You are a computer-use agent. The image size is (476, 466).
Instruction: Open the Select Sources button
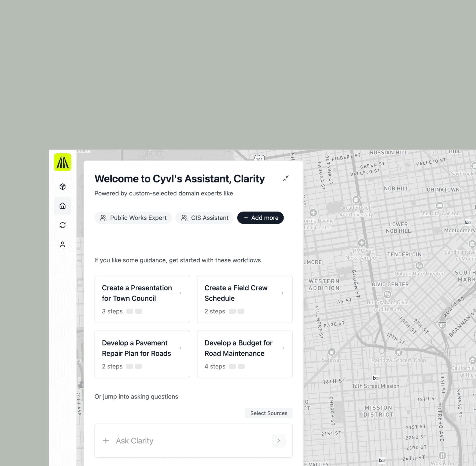click(269, 413)
